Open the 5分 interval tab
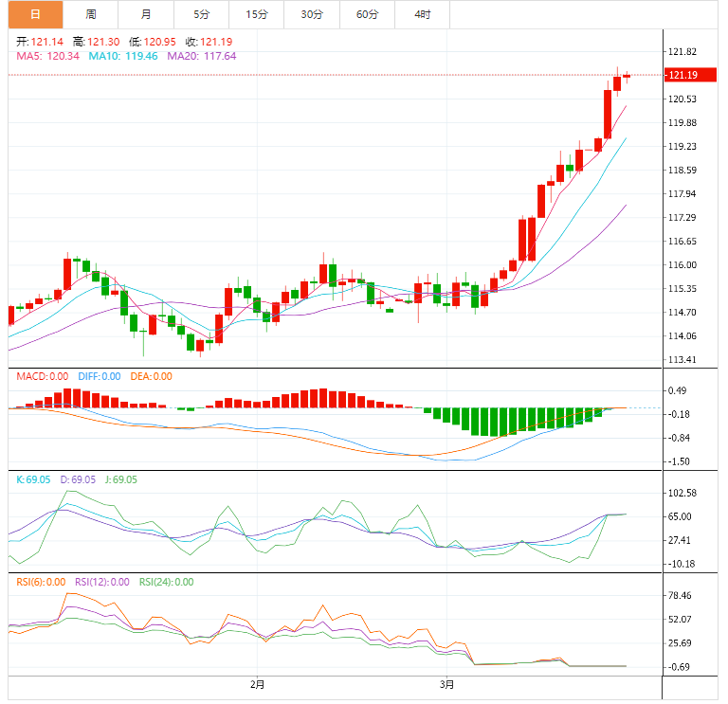 pos(202,14)
